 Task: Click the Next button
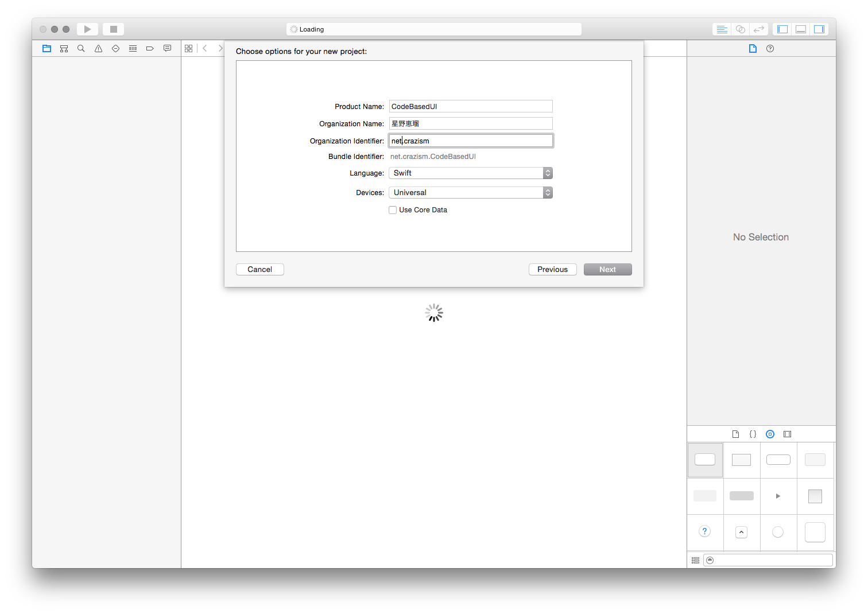click(x=608, y=269)
